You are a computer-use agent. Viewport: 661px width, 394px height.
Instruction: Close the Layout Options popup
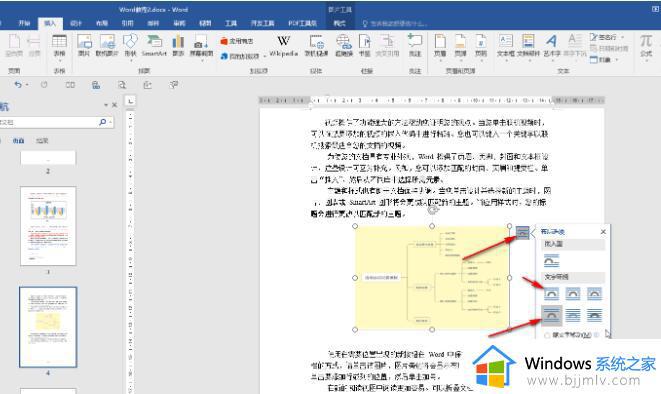(x=603, y=232)
